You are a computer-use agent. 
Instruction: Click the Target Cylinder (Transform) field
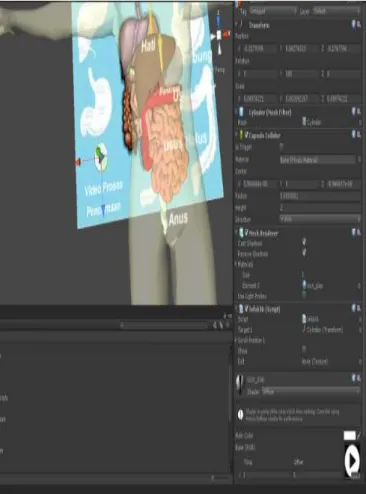tap(329, 330)
